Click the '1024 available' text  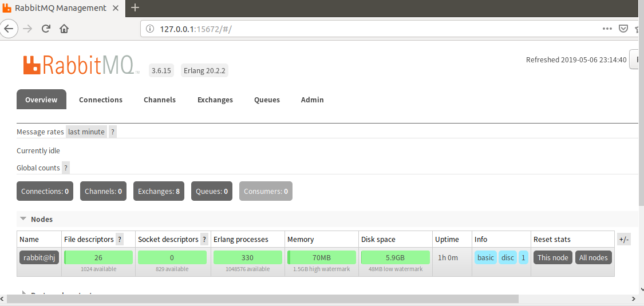(x=98, y=269)
